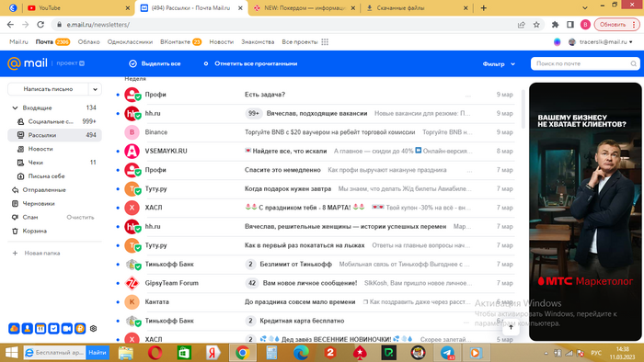
Task: Expand the 99+ thread count for hh.ru
Action: tap(254, 113)
